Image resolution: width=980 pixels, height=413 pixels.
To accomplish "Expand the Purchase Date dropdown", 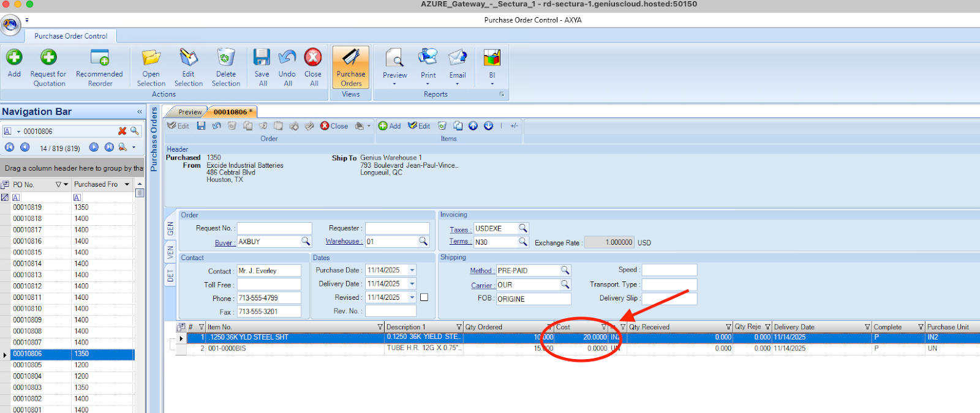I will coord(412,270).
